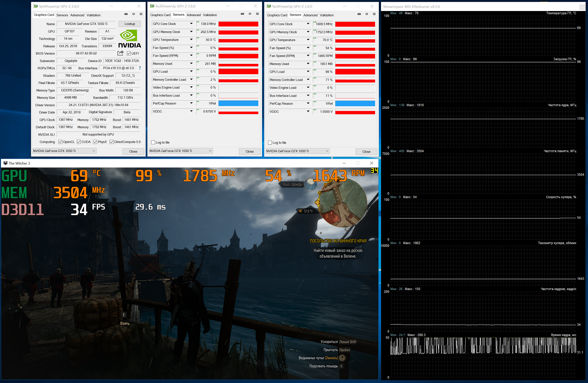
Task: Click blue PerfCap Reason bar in middle window
Action: pos(238,103)
